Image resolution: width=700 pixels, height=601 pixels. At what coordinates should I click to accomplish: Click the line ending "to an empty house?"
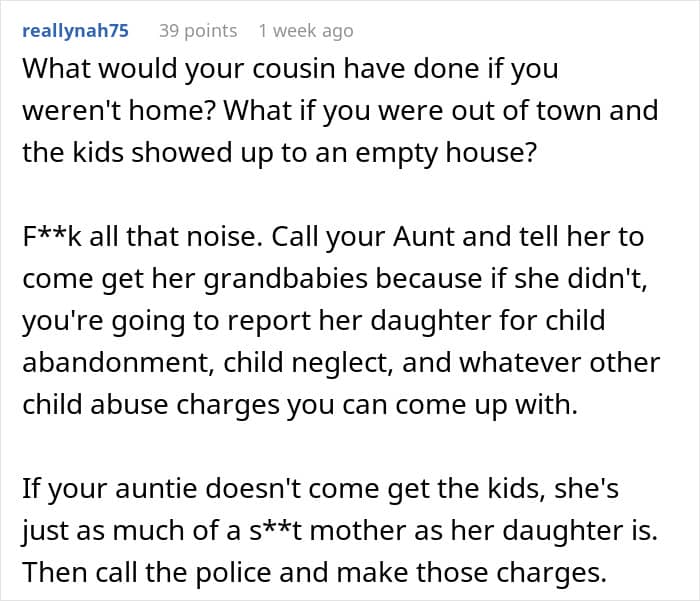click(x=279, y=153)
